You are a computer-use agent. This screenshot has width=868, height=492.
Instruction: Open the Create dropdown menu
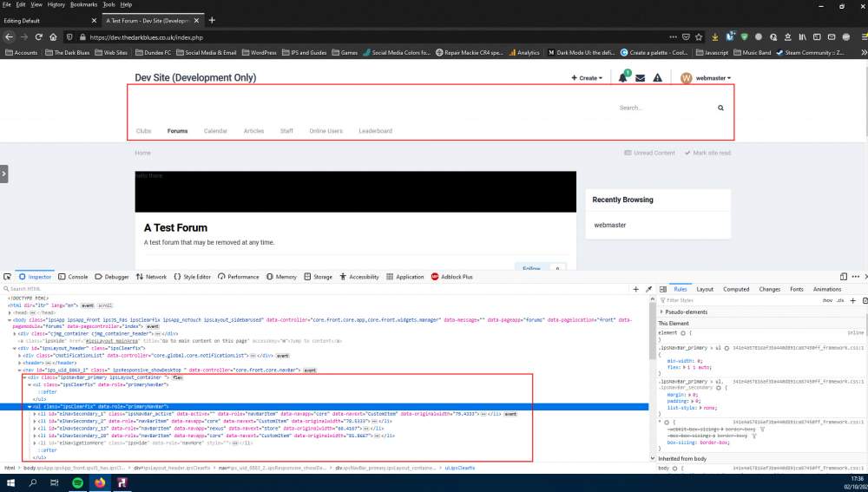pos(588,78)
